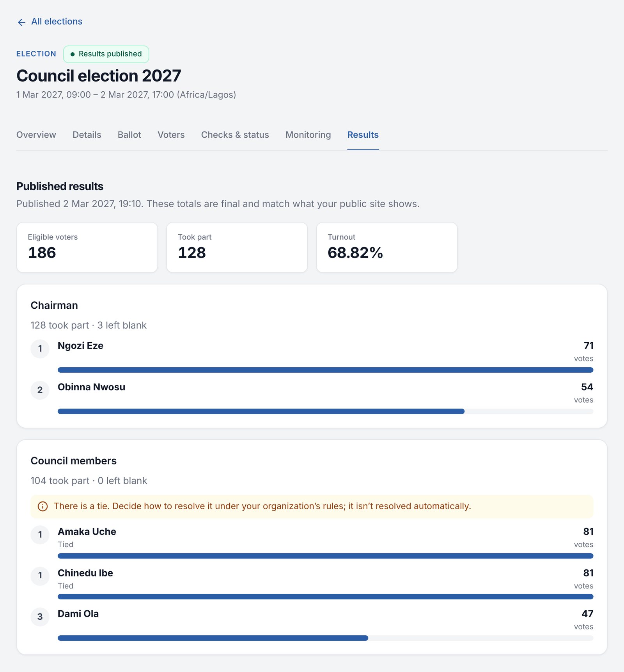
Task: Click the Council members section title
Action: (74, 461)
